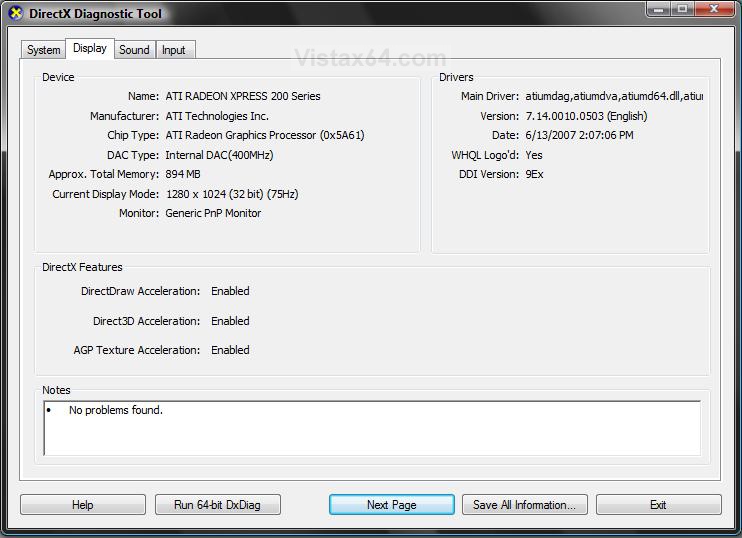Click the 'DirectX Diagnostic Tool' window title
Viewport: 742px width, 538px height.
pos(96,13)
